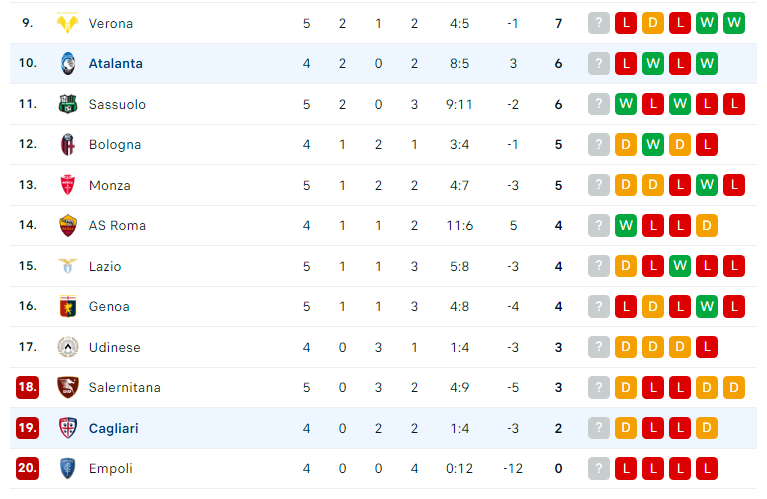Click the Udinese club crest icon
The height and width of the screenshot is (499, 767).
pyautogui.click(x=68, y=347)
